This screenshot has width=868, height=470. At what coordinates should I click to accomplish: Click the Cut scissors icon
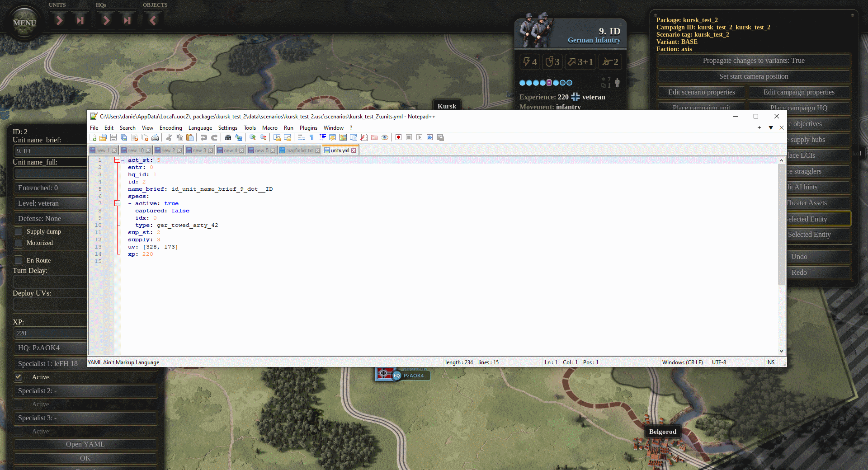point(169,137)
